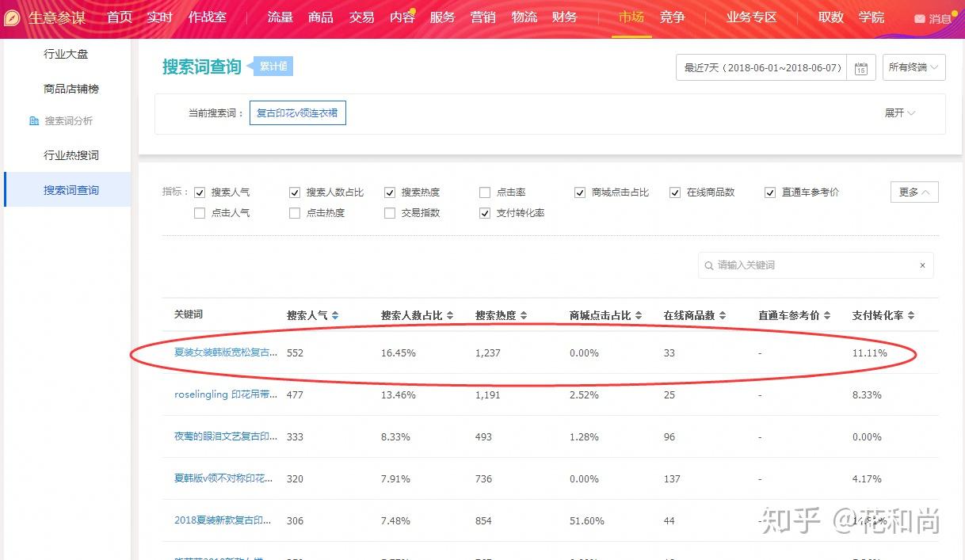Viewport: 965px width, 560px height.
Task: Open the 最近7天 date range selector
Action: (762, 67)
